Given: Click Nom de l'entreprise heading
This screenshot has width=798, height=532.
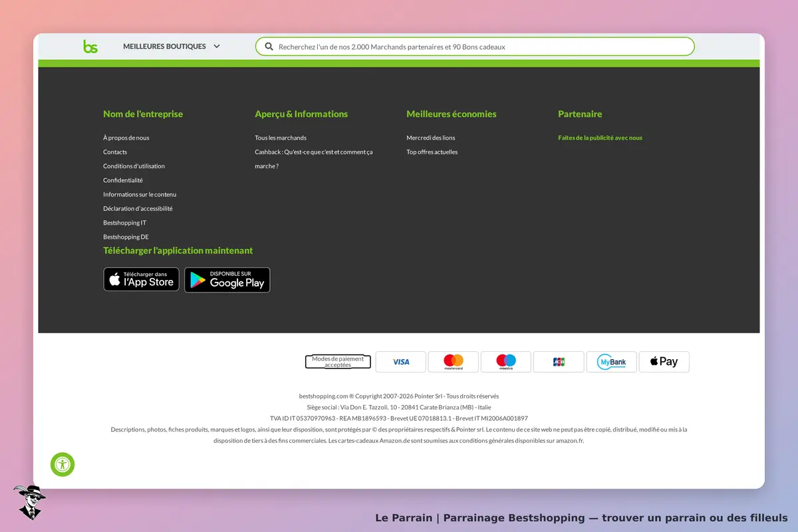Looking at the screenshot, I should tap(143, 114).
